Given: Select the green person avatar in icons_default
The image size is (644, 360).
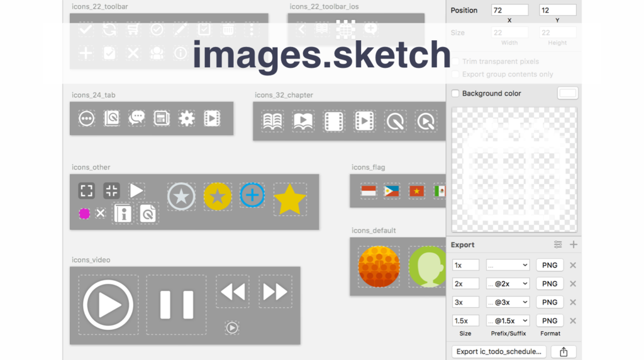Looking at the screenshot, I should 427,266.
